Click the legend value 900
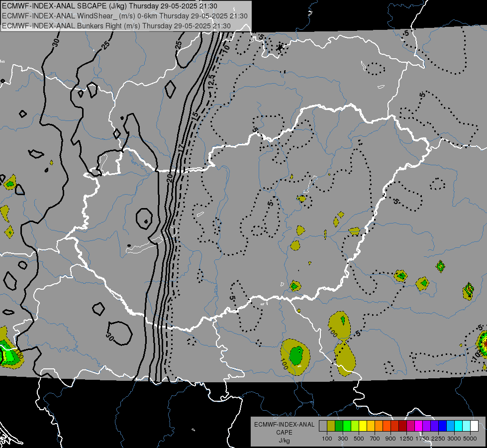 [390, 439]
